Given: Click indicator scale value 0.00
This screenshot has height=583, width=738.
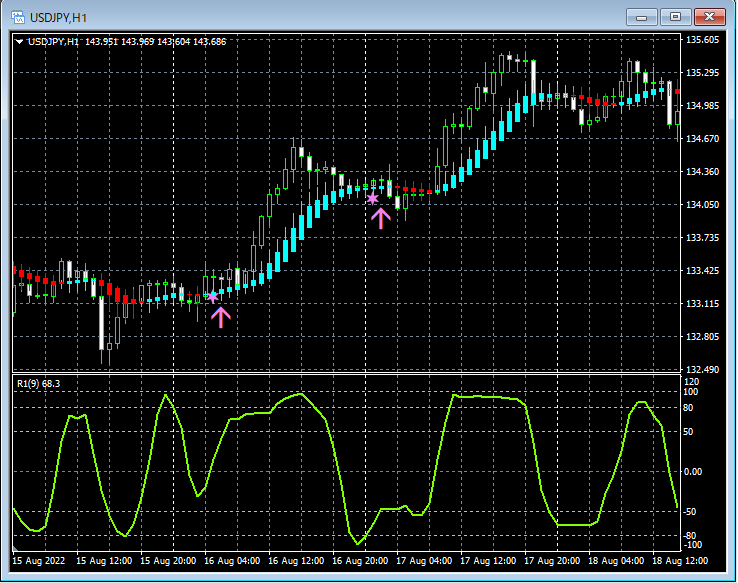Looking at the screenshot, I should [693, 471].
